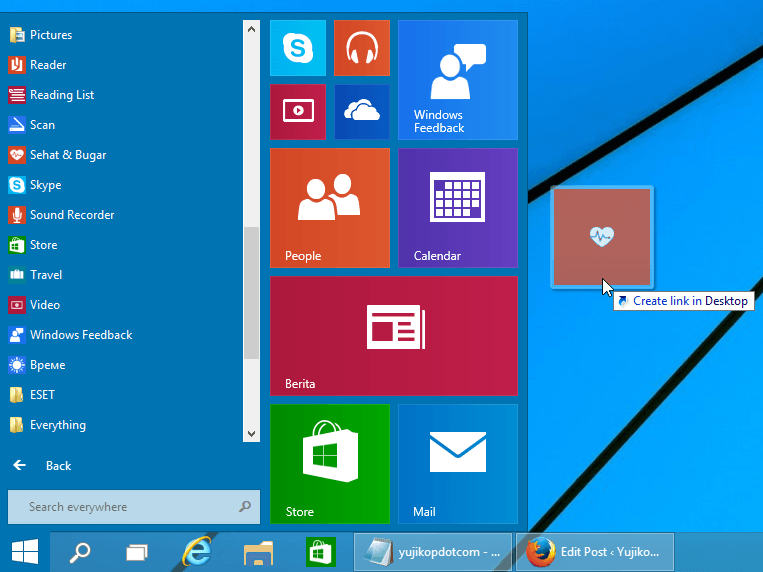Click the Video icon in app list
This screenshot has height=572, width=763.
[17, 305]
